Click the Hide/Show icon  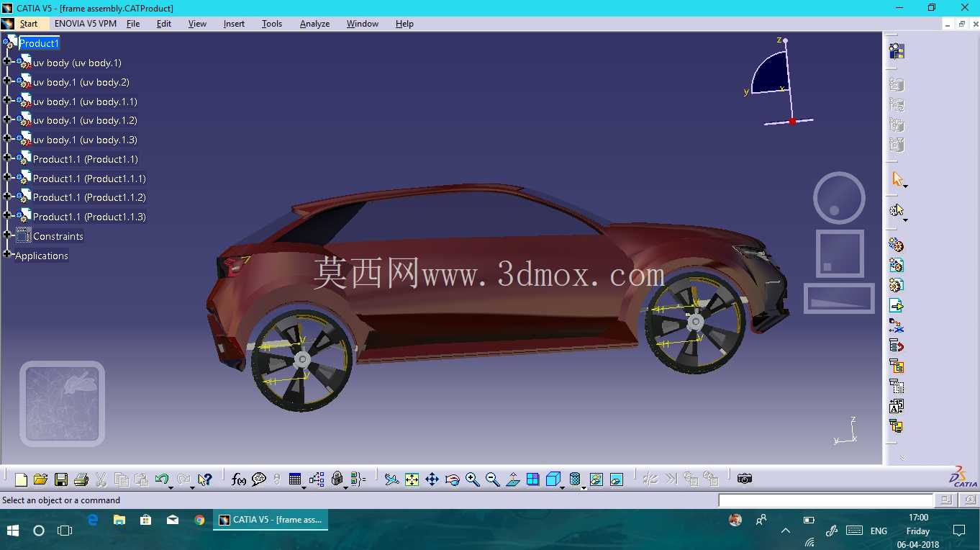click(596, 479)
